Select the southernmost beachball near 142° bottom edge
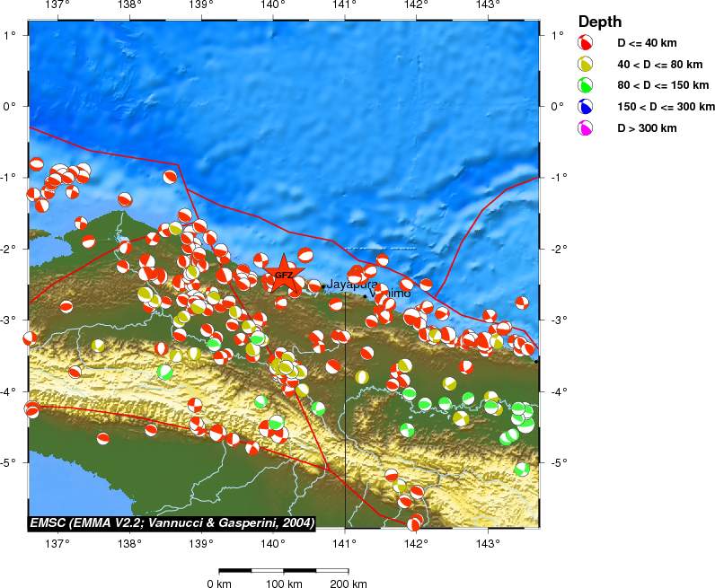 [x=414, y=523]
